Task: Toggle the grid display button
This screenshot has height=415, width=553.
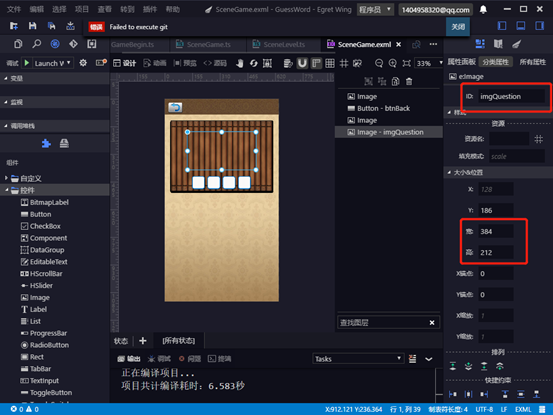Action: (x=330, y=63)
